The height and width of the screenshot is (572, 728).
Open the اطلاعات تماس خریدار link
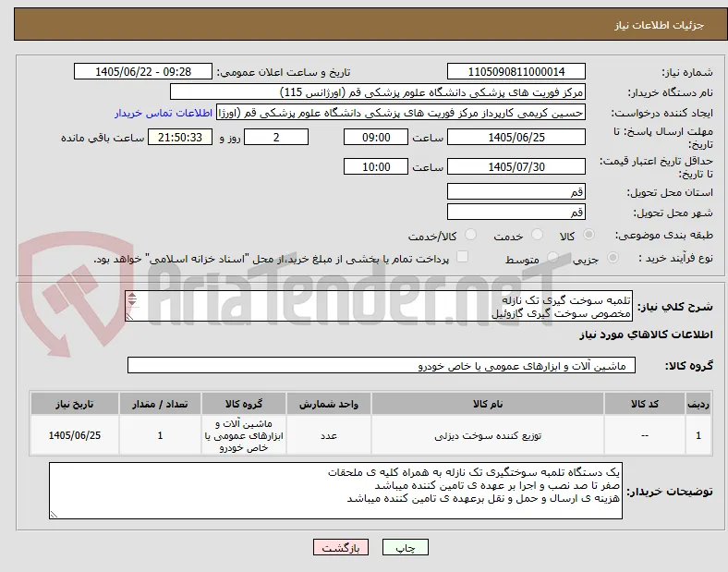tap(164, 113)
